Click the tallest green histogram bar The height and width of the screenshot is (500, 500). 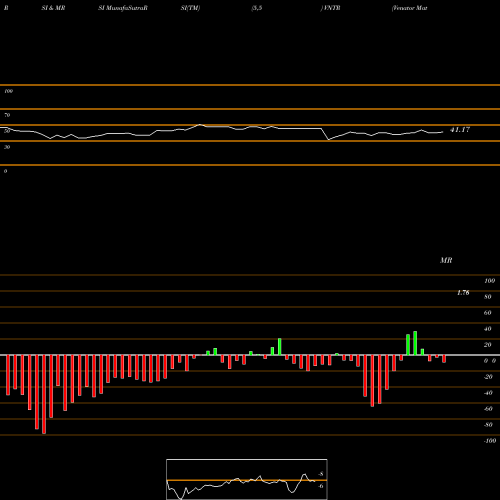(x=415, y=343)
